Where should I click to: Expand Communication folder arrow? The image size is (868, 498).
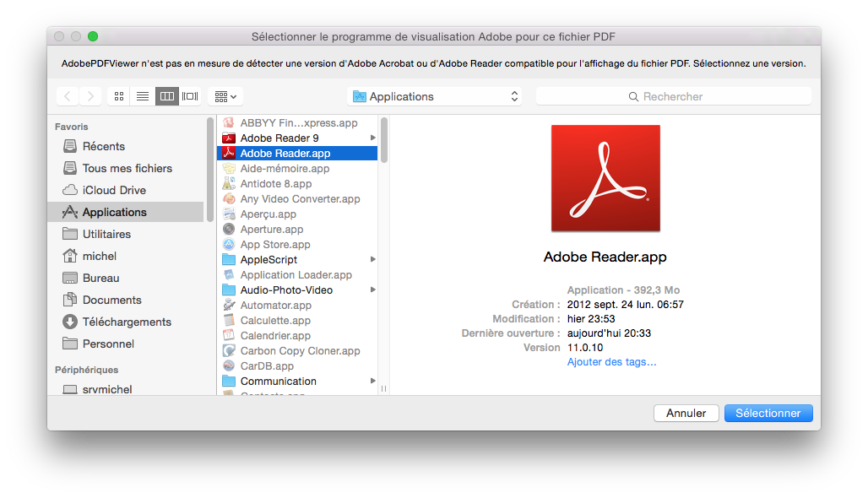(x=372, y=382)
